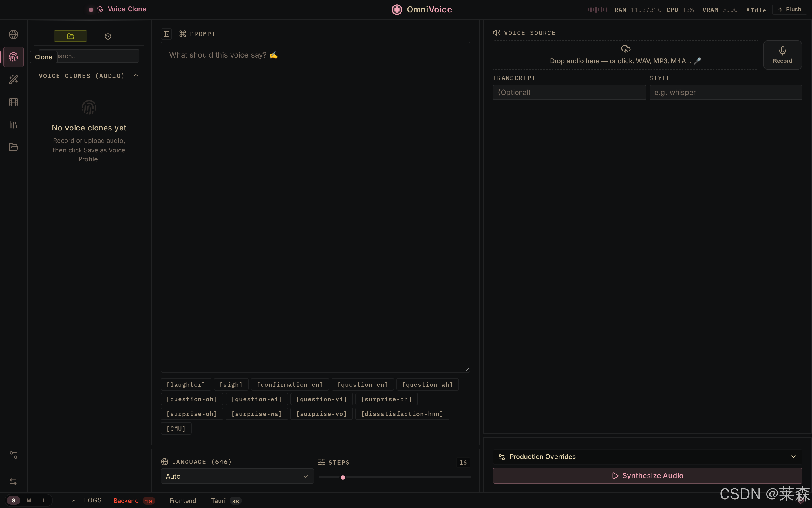Insert the [question-oh] tag
The width and height of the screenshot is (812, 508).
[x=192, y=399]
